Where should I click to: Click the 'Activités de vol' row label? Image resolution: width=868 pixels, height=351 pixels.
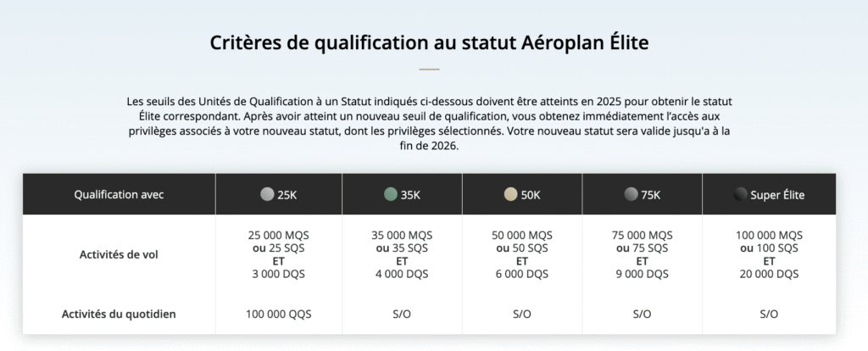[119, 254]
